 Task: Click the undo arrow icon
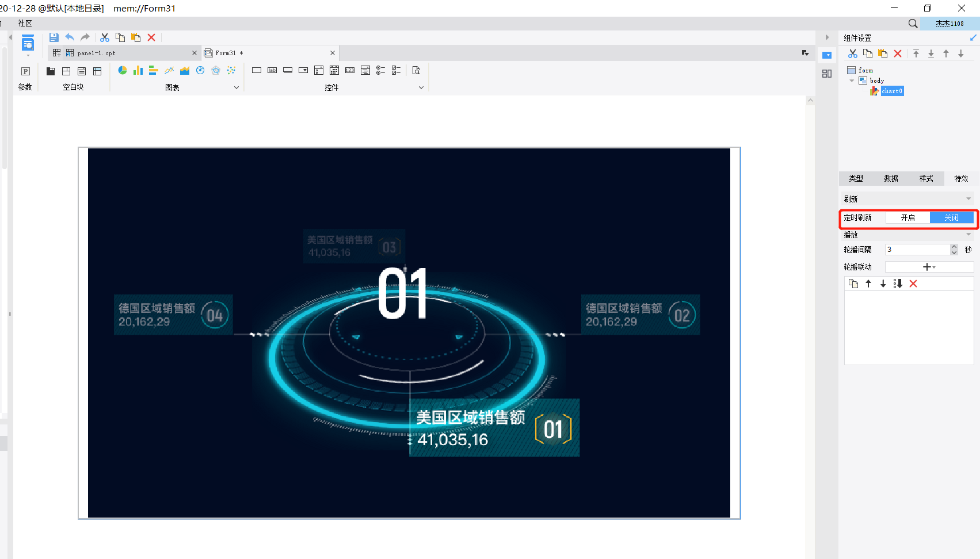pos(70,37)
